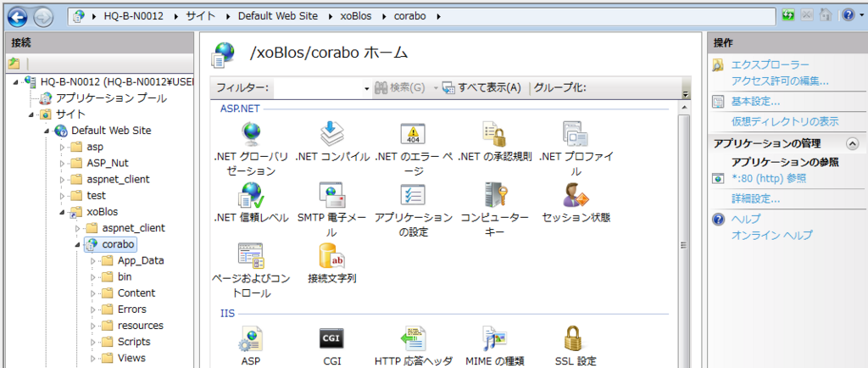Image resolution: width=868 pixels, height=368 pixels.
Task: Open the 検索(G) dropdown arrow
Action: (x=436, y=88)
